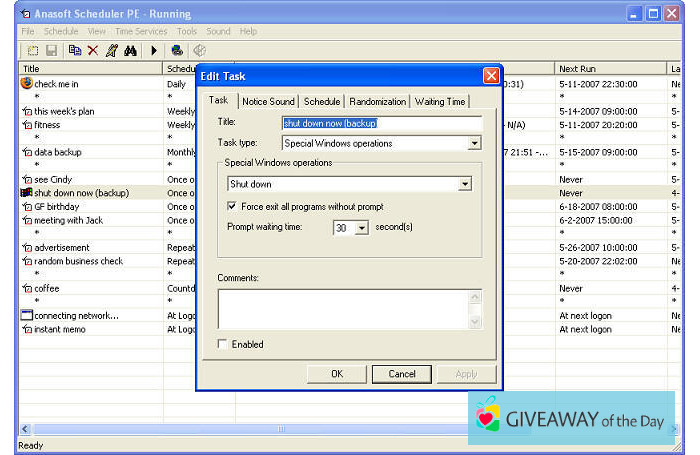Click the Save floppy disk icon
The height and width of the screenshot is (455, 700).
50,50
